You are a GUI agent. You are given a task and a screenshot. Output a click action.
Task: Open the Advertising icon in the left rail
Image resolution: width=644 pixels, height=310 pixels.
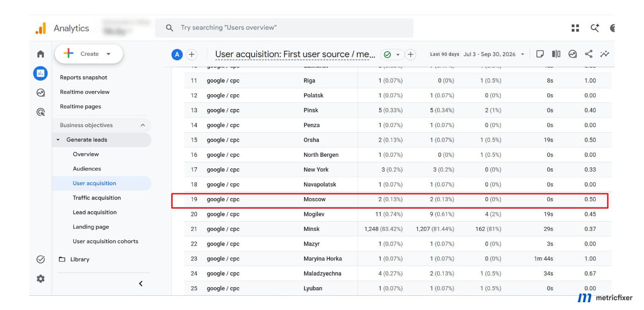coord(41,112)
